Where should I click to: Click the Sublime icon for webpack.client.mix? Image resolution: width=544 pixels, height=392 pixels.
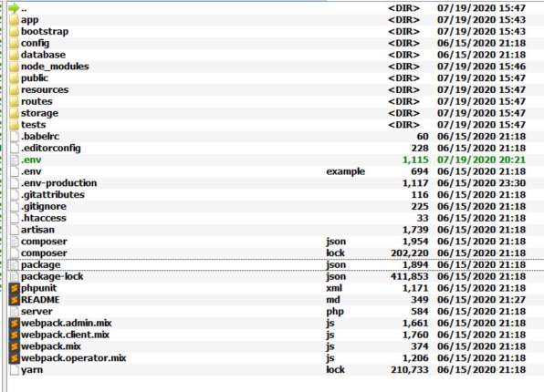(x=15, y=335)
